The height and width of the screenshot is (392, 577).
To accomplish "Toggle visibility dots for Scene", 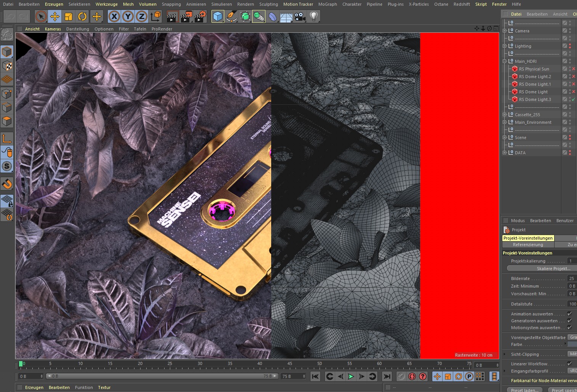I will (570, 138).
